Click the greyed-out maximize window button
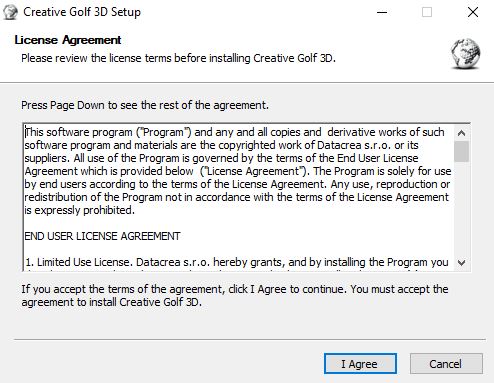Image resolution: width=494 pixels, height=383 pixels. pos(427,12)
